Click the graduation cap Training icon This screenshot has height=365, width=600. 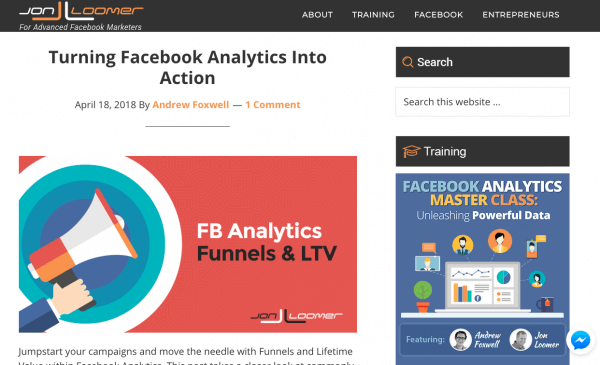tap(411, 152)
